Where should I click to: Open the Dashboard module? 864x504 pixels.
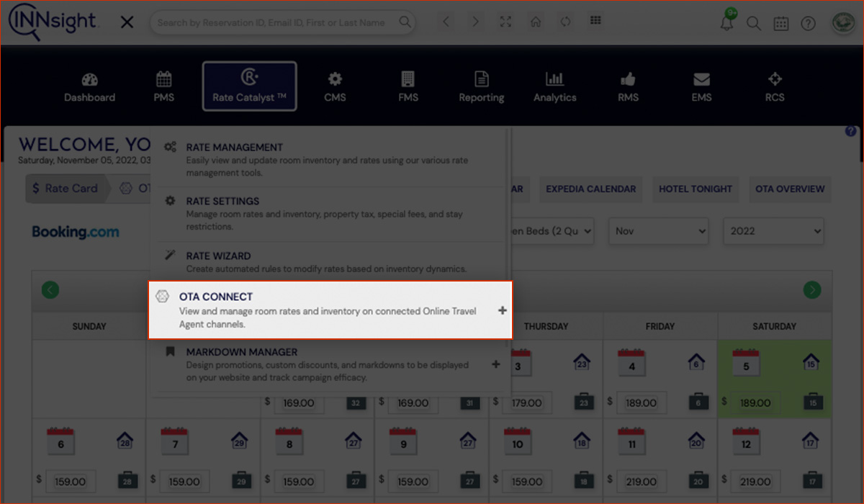pos(89,87)
